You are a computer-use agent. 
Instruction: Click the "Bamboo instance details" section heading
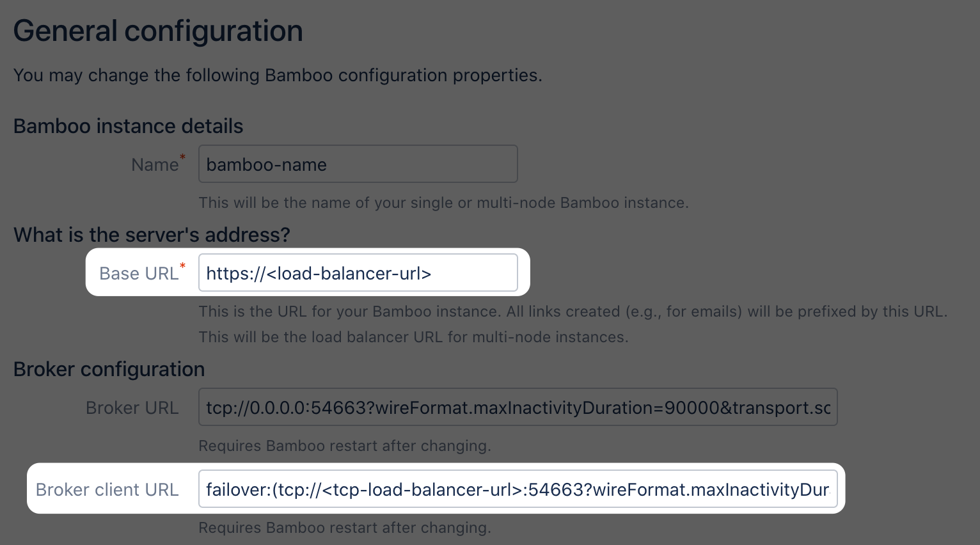(x=128, y=126)
